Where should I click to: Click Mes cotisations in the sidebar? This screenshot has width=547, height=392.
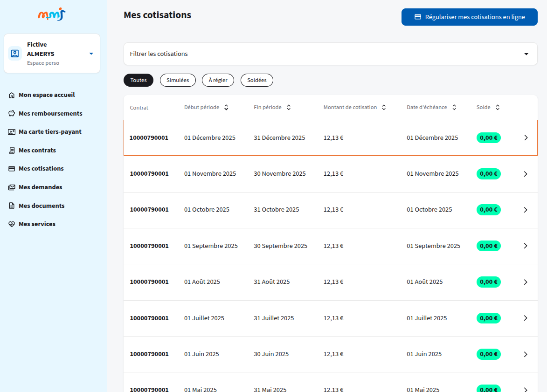click(x=41, y=168)
